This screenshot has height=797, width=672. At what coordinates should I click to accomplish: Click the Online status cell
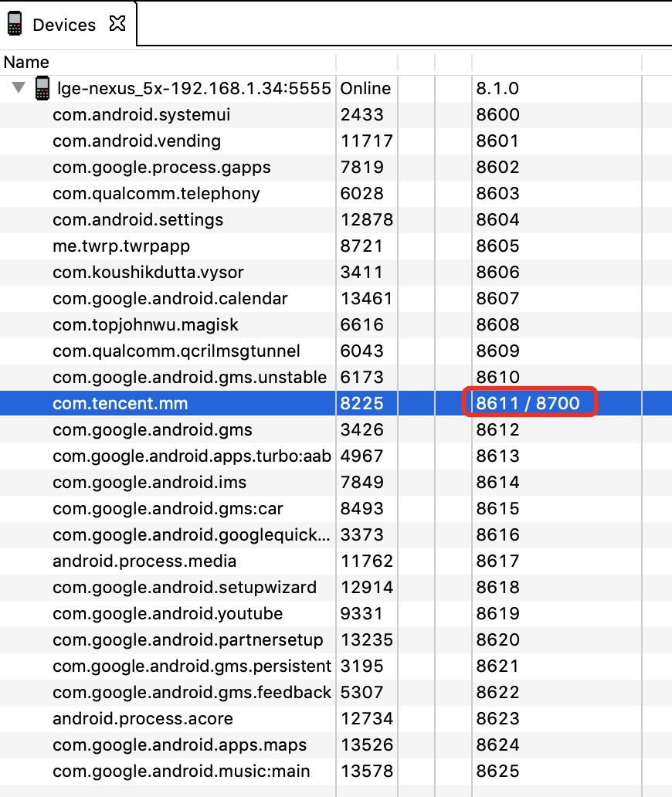pos(365,89)
